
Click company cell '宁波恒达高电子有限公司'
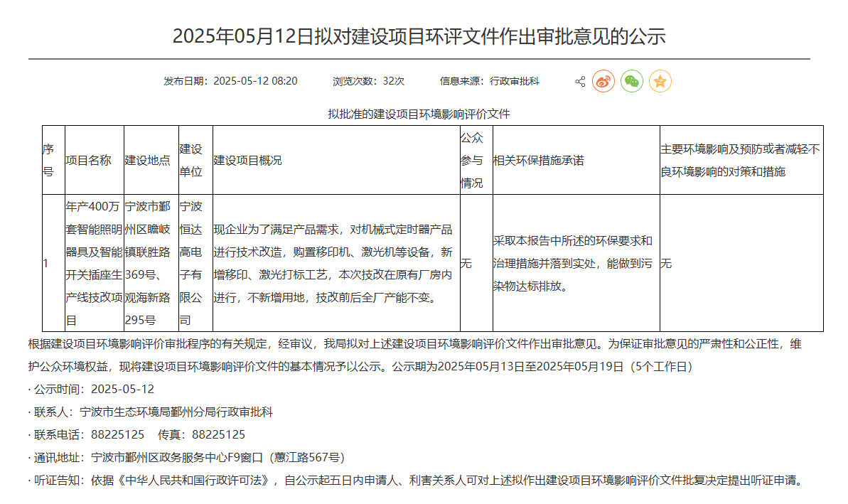coord(195,263)
